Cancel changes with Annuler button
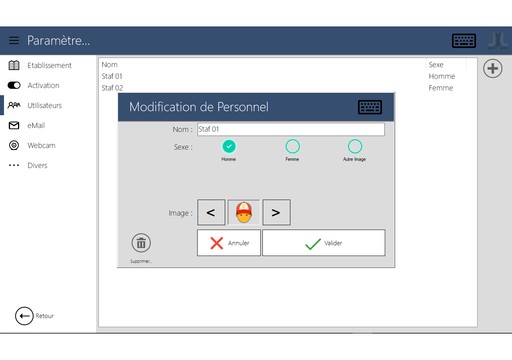This screenshot has height=360, width=512. click(229, 243)
